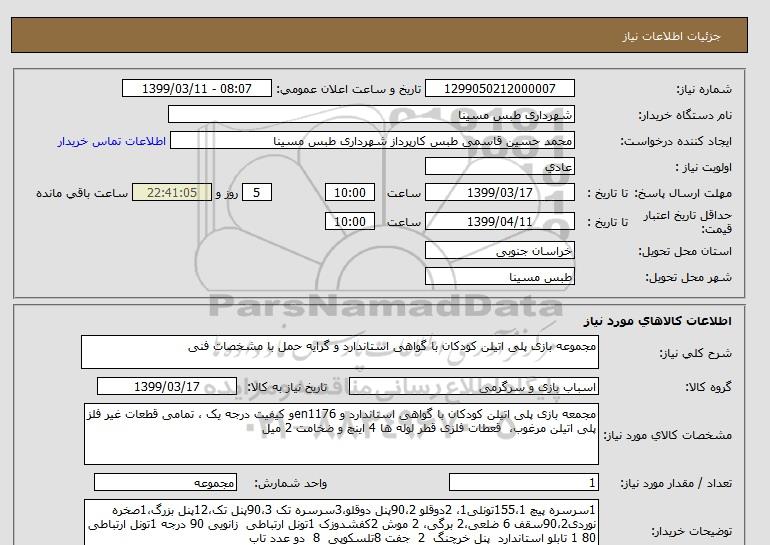Click label گروه کالا
Viewport: 770px width, 545px height.
pyautogui.click(x=709, y=387)
